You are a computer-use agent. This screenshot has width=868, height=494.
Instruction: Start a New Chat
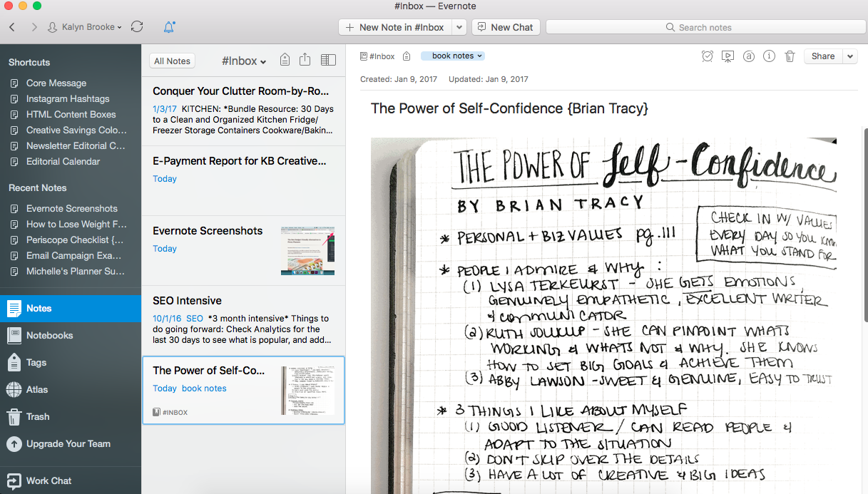506,26
